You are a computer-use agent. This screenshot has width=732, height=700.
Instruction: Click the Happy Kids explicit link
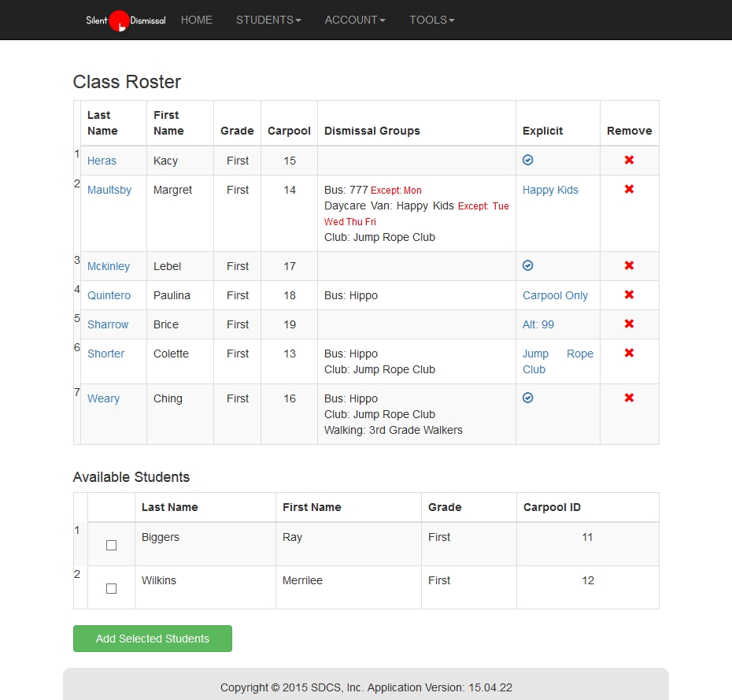(x=550, y=190)
